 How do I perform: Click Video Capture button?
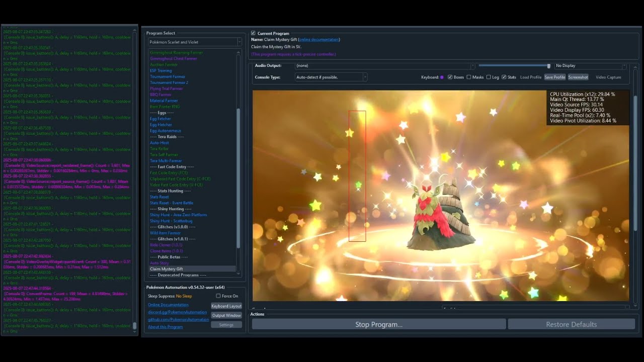608,77
